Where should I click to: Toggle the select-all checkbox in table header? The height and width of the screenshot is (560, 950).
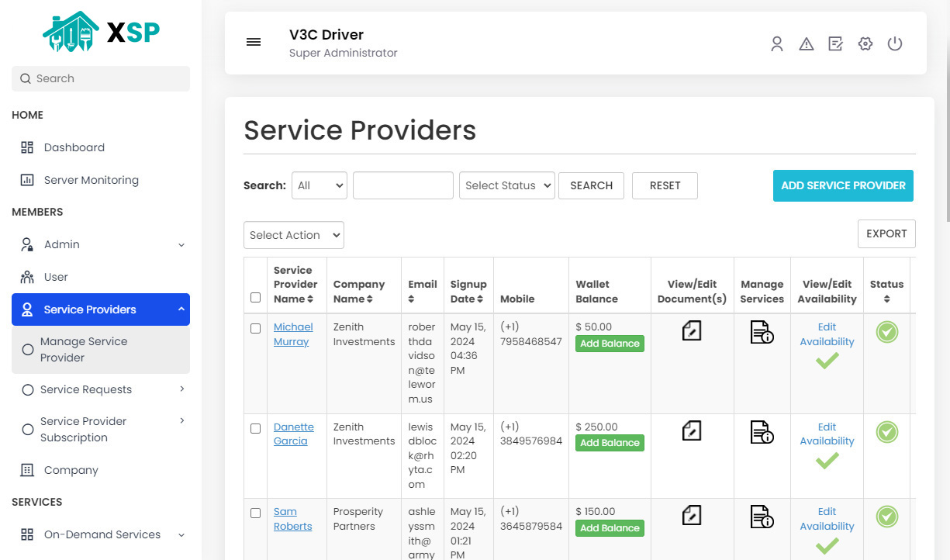pyautogui.click(x=255, y=296)
